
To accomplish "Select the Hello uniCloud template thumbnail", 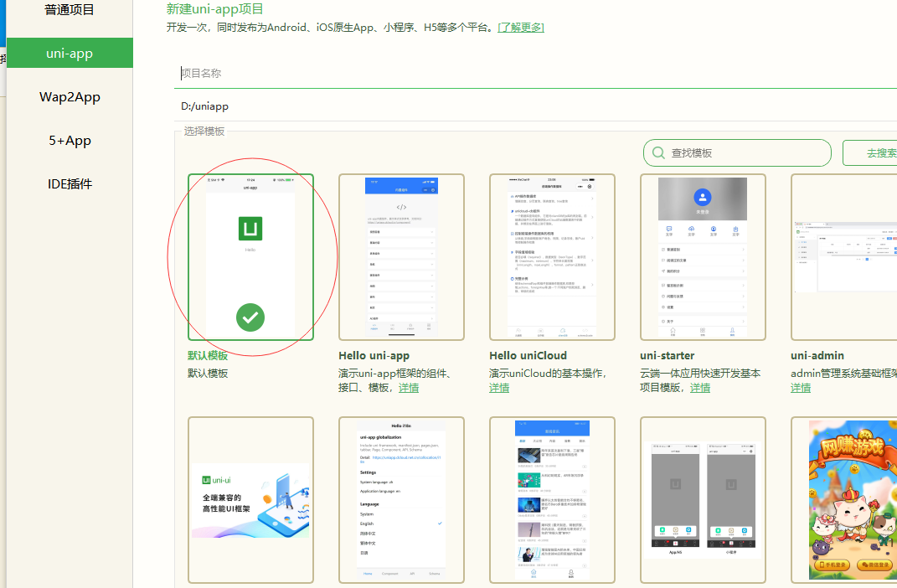I will coord(552,257).
